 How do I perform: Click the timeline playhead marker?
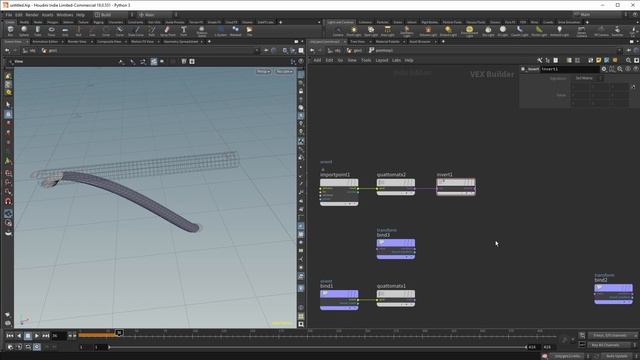(119, 333)
